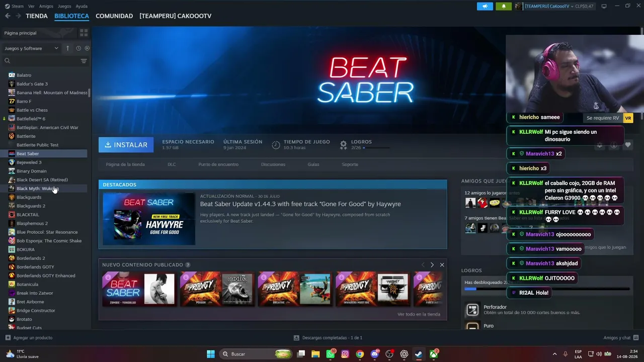Image resolution: width=644 pixels, height=362 pixels.
Task: Install Beat Saber with the INSTALAR button
Action: [126, 145]
